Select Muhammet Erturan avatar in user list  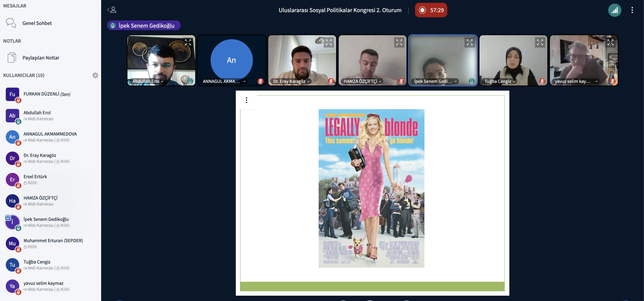[x=12, y=243]
